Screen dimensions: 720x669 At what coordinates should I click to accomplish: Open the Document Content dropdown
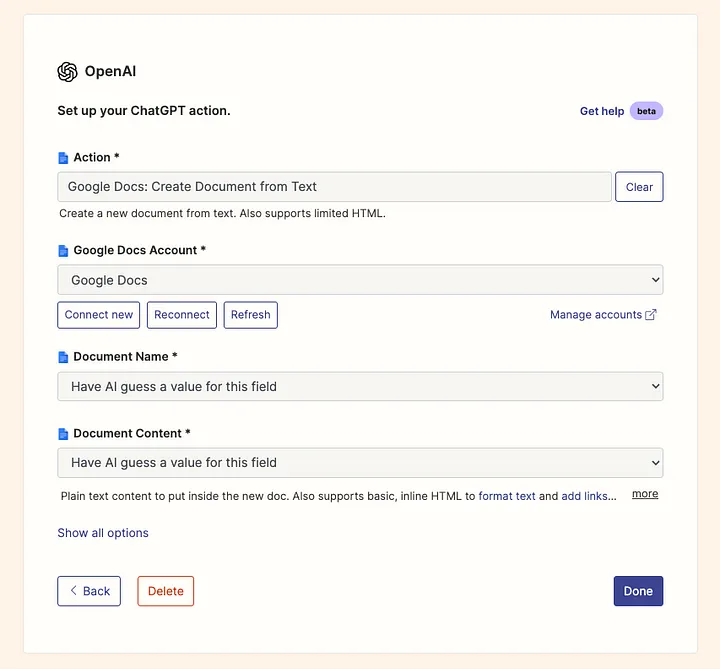tap(360, 462)
